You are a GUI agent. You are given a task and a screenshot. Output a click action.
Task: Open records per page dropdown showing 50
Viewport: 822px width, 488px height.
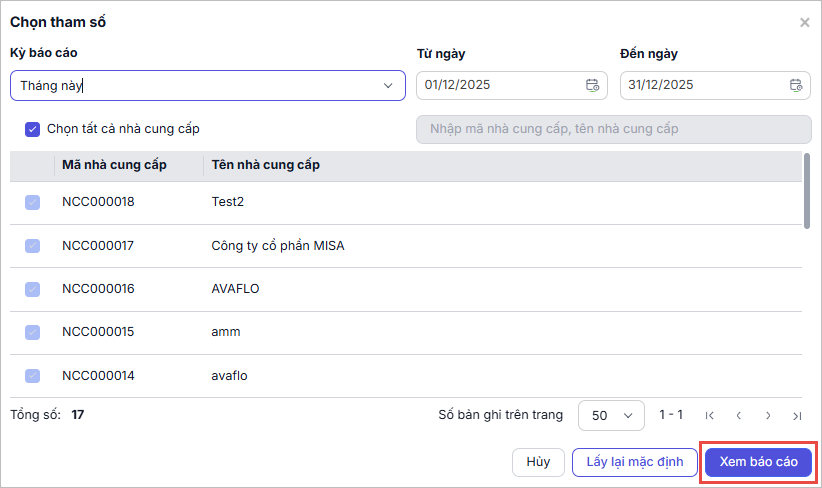click(x=610, y=415)
